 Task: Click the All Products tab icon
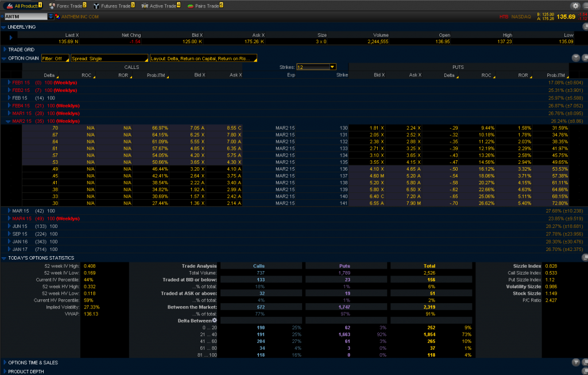coord(10,6)
